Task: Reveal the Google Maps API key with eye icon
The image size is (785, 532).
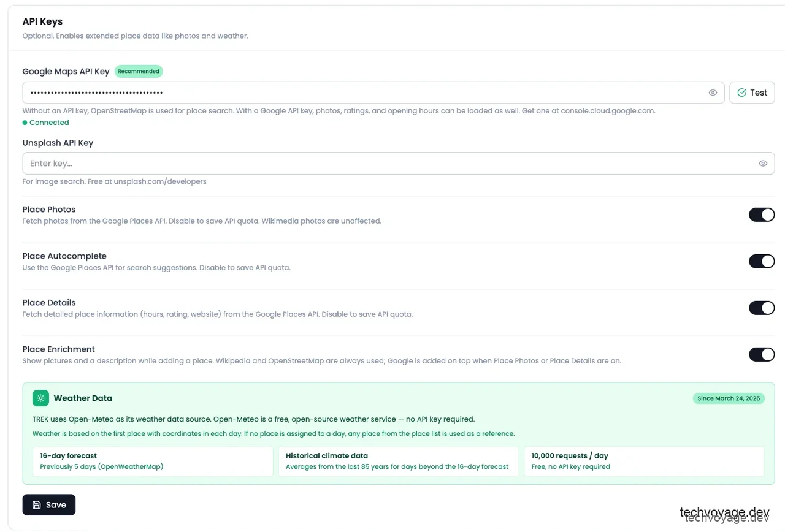Action: [x=713, y=93]
